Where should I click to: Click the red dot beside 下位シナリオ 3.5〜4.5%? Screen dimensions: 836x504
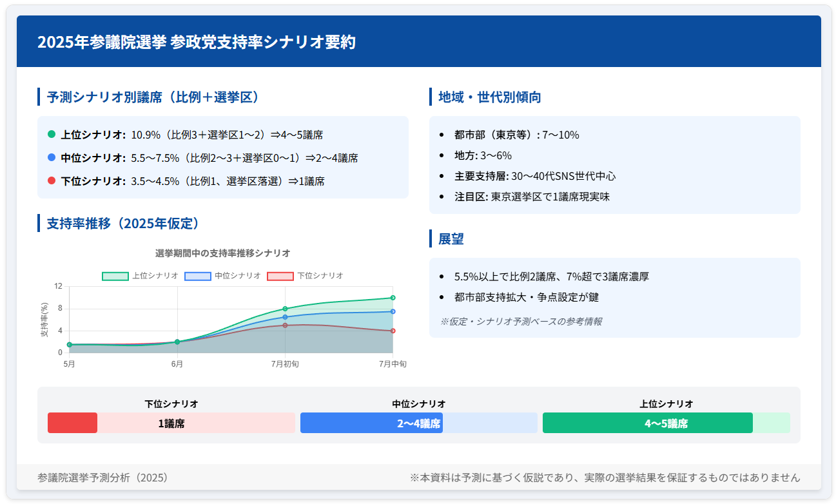click(52, 181)
